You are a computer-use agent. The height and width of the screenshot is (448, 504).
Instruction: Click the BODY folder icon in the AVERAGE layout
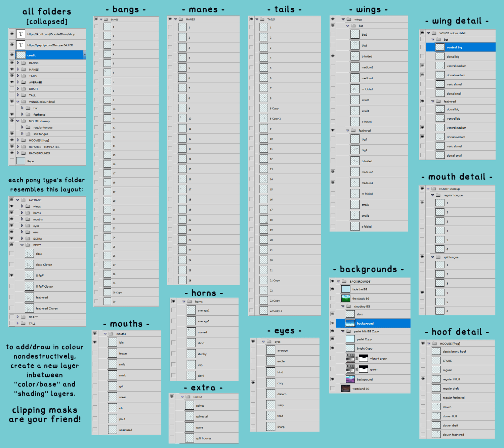pyautogui.click(x=28, y=245)
